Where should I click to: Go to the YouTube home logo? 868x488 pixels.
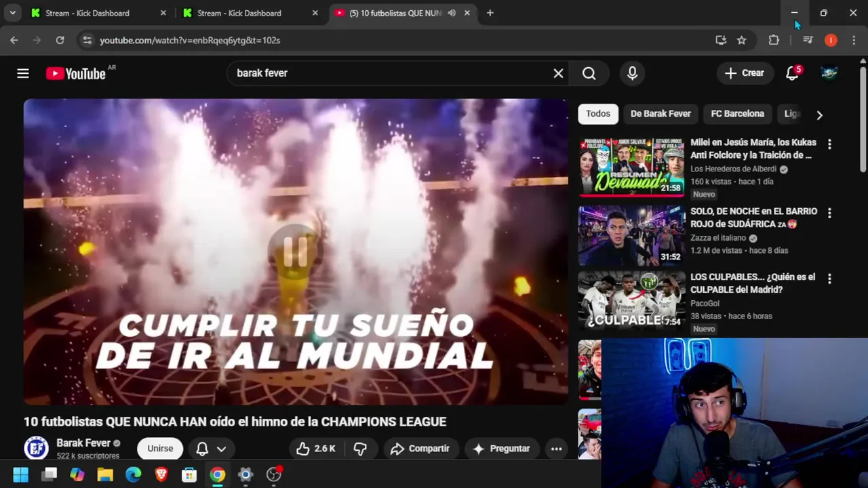[76, 73]
